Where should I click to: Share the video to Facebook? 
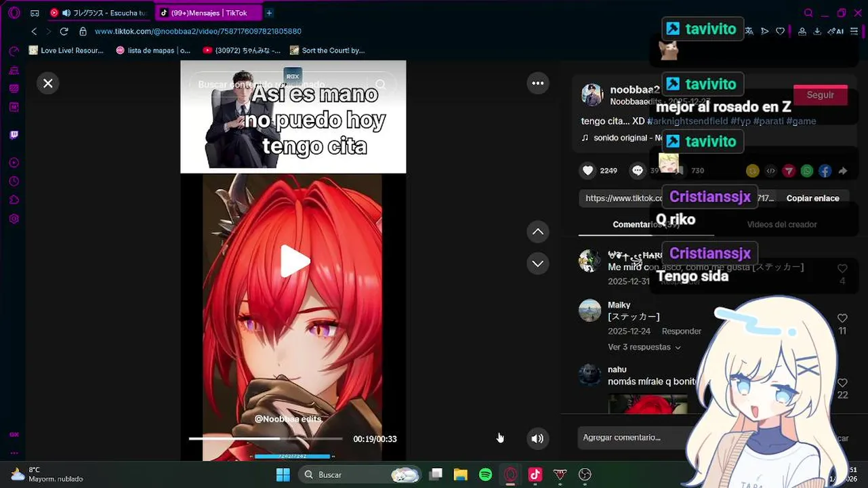(x=825, y=171)
